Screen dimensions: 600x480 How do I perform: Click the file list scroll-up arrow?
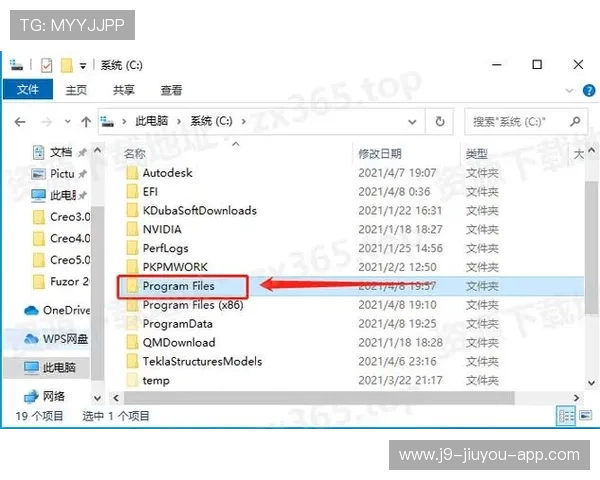[592, 150]
